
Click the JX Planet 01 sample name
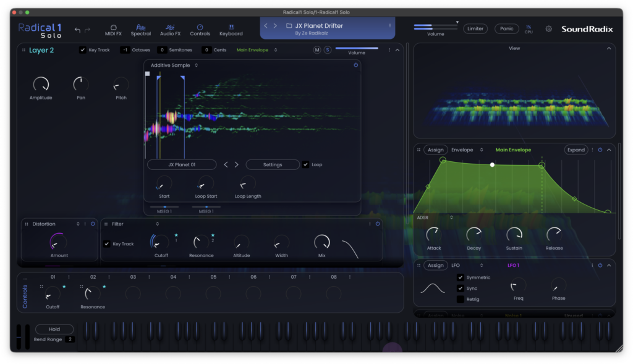182,164
